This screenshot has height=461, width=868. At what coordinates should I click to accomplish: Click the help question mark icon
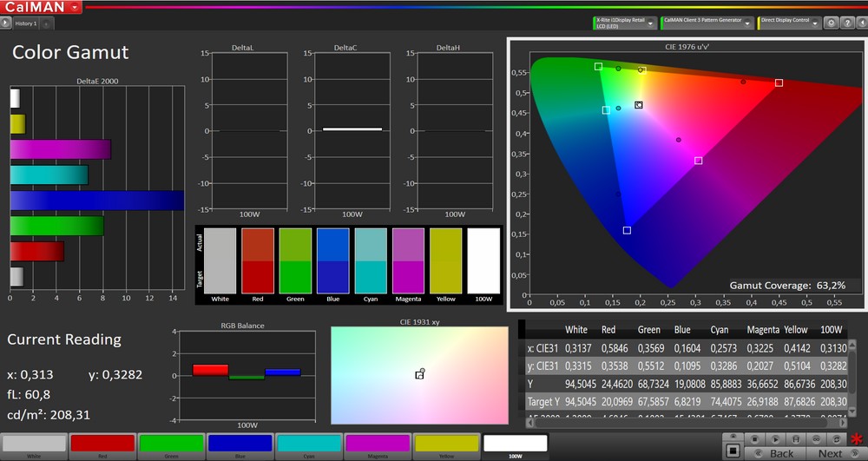846,23
